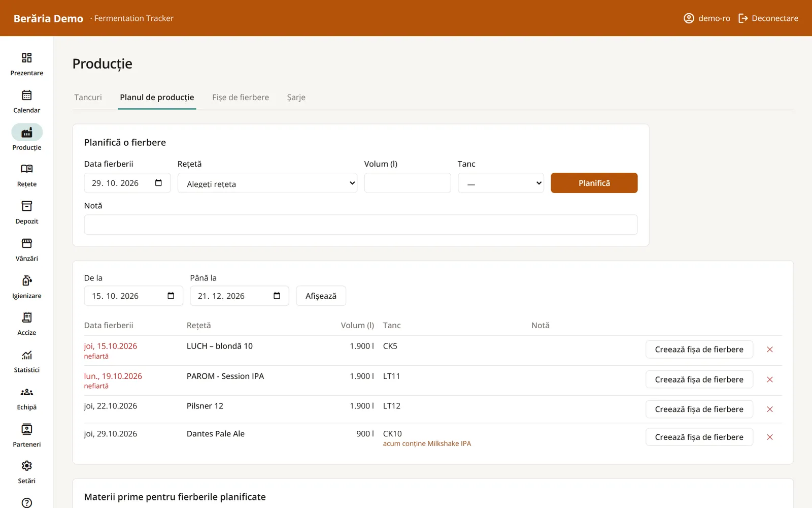Remove the Pilsner 12 planned brew

770,409
